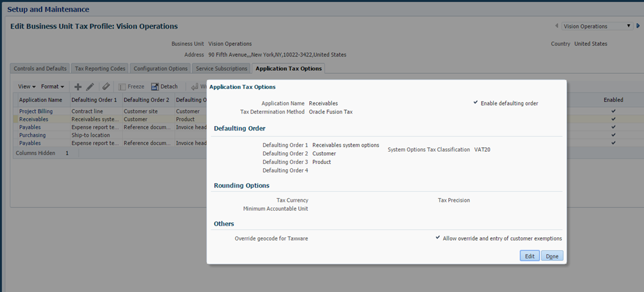Open the View menu dropdown

point(27,87)
